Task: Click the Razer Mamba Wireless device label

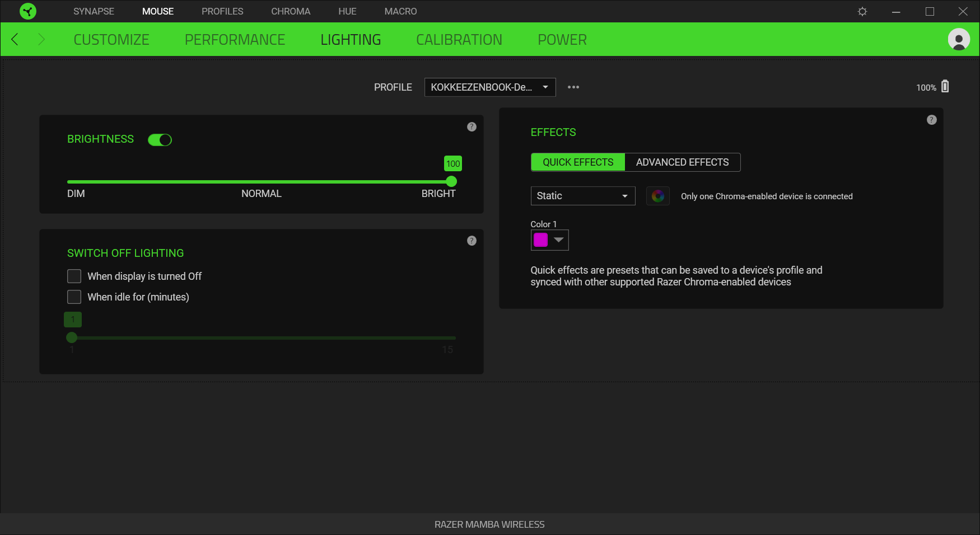Action: pos(489,524)
